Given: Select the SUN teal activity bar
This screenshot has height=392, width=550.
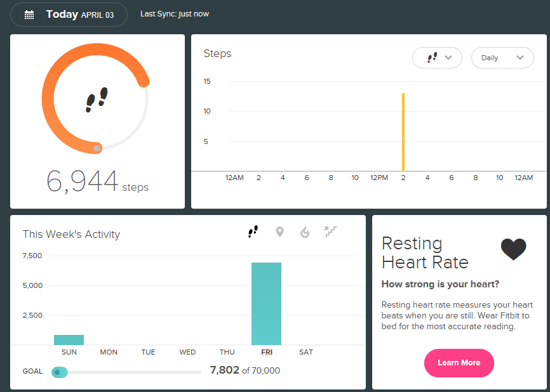Looking at the screenshot, I should [x=69, y=340].
